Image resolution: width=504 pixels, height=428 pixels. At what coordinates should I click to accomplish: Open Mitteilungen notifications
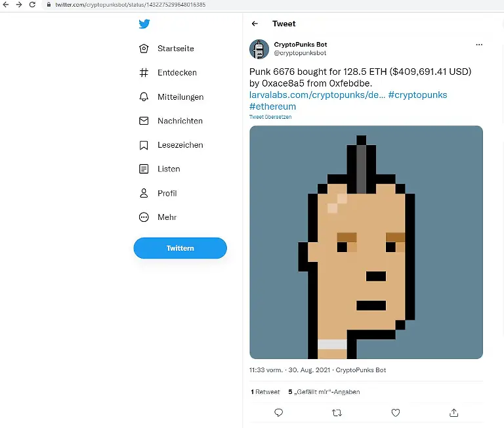(x=180, y=97)
